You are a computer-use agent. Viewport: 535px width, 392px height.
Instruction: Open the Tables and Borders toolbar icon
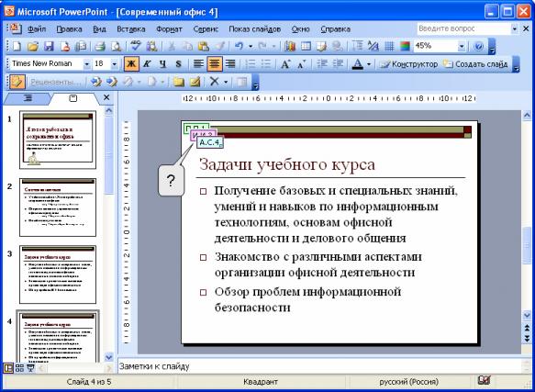pos(322,47)
